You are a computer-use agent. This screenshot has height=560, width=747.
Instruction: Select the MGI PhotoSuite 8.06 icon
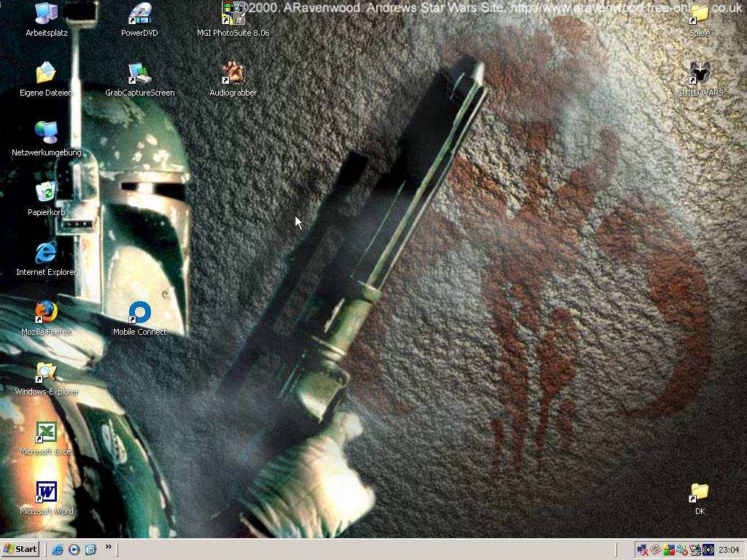coord(233,14)
